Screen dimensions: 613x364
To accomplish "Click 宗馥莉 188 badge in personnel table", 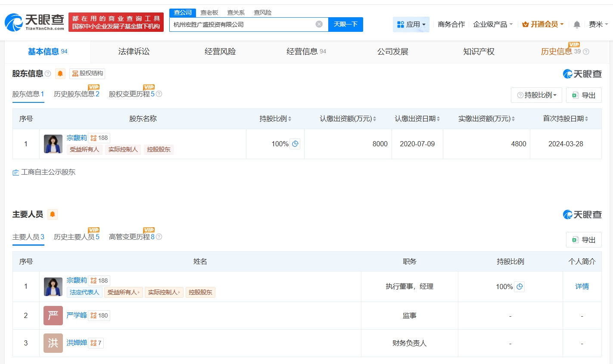I will (x=99, y=281).
